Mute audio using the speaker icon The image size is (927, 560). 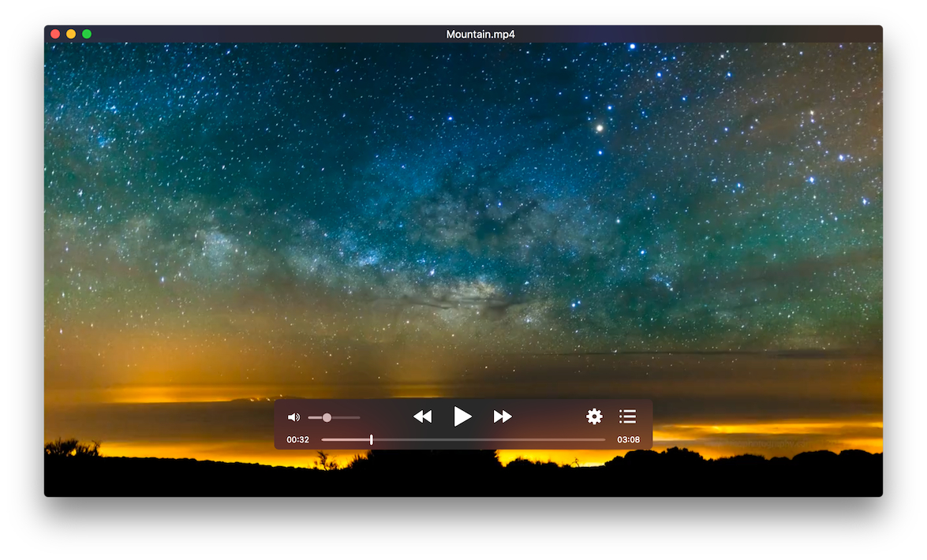point(293,417)
